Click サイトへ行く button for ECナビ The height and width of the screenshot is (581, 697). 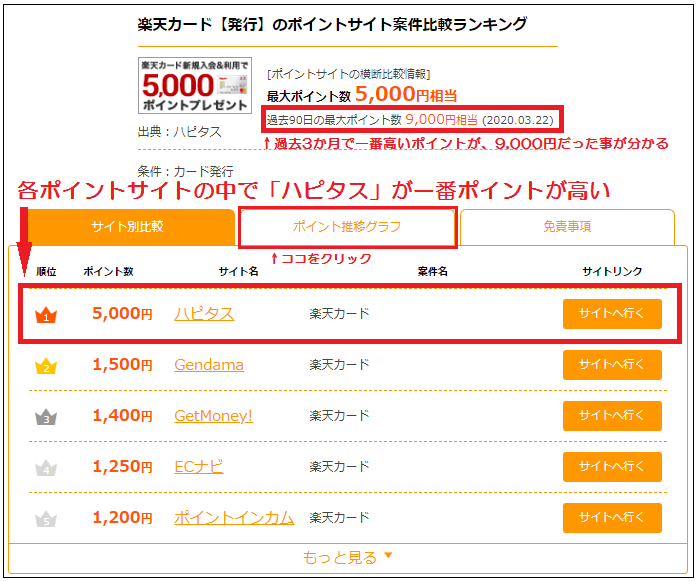612,467
